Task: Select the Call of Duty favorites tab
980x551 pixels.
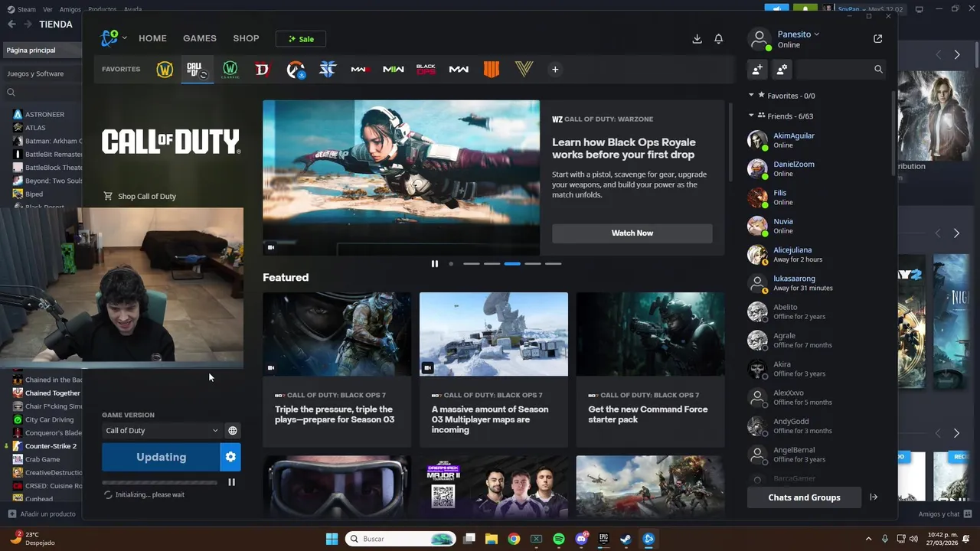Action: 197,70
